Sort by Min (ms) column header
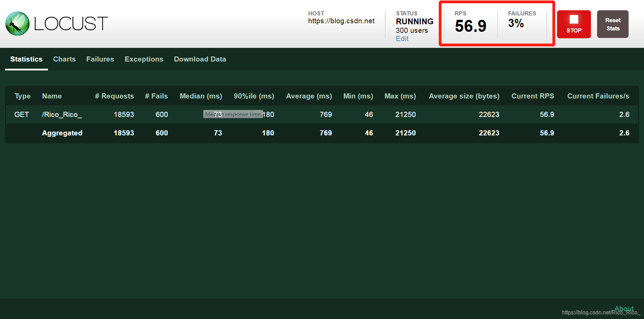Image resolution: width=644 pixels, height=319 pixels. [358, 96]
